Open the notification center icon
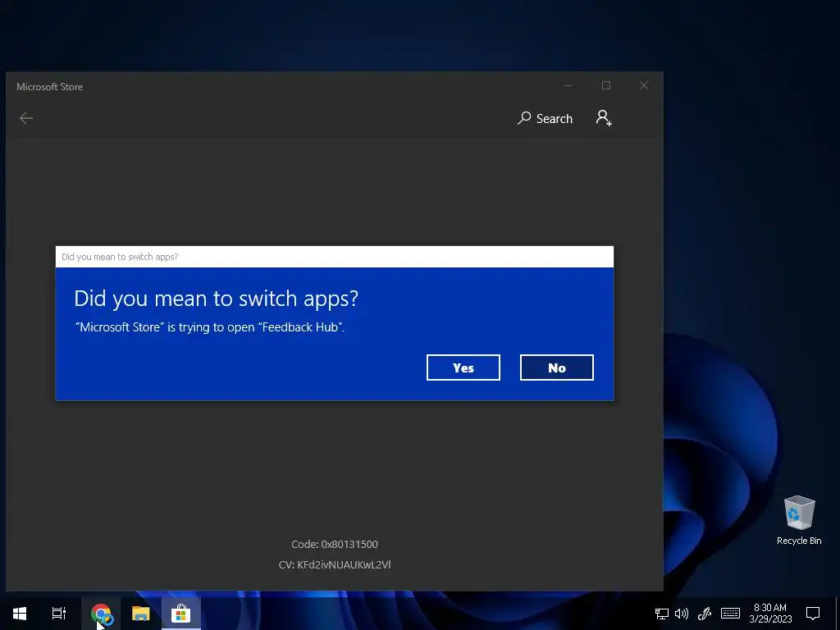Screen dimensions: 840x630 pyautogui.click(x=813, y=614)
